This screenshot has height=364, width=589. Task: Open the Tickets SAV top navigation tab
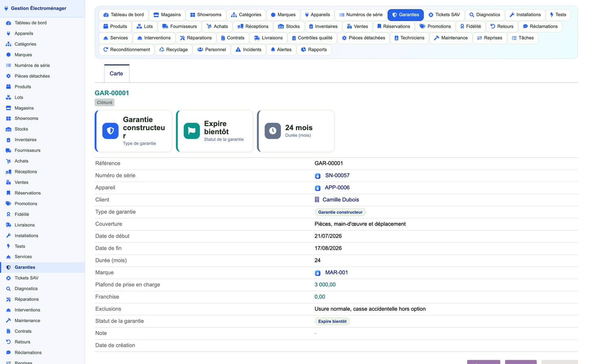(x=444, y=15)
